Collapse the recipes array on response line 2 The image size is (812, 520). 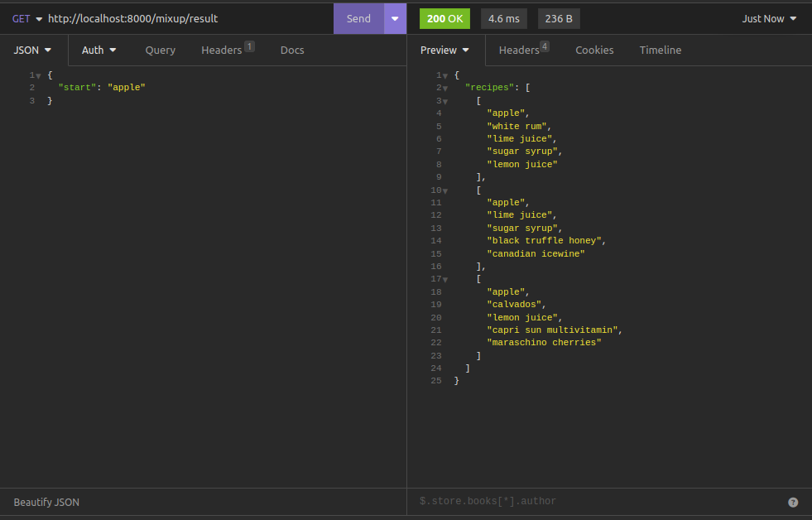coord(445,88)
